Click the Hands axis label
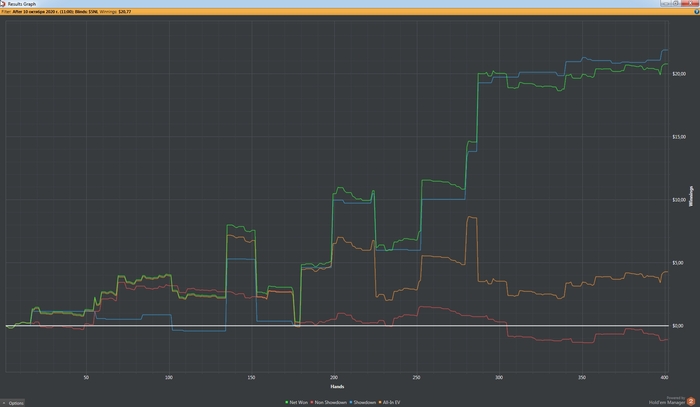Image resolution: width=700 pixels, height=407 pixels. [337, 386]
